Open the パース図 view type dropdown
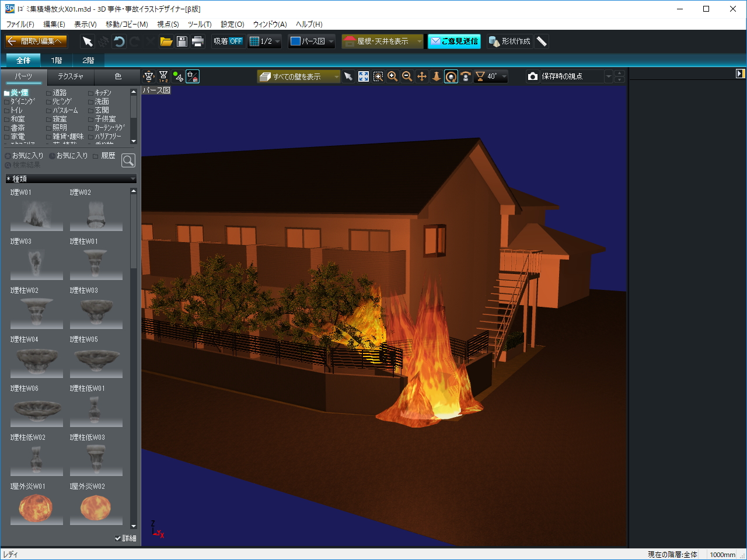This screenshot has width=747, height=560. [x=312, y=41]
